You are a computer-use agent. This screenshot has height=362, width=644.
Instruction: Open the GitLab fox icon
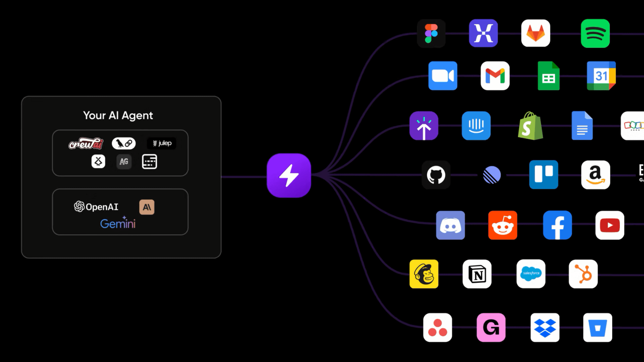(x=536, y=33)
